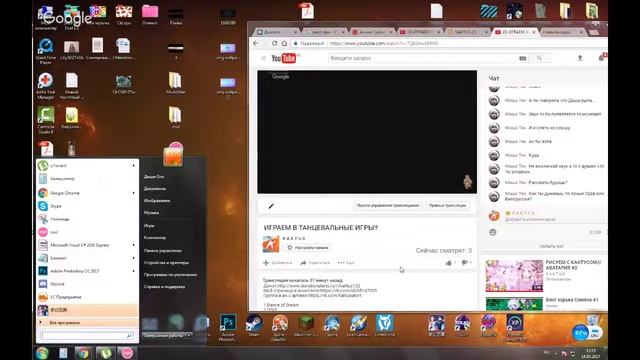Open Документы in Start menu
The height and width of the screenshot is (360, 640).
[155, 189]
